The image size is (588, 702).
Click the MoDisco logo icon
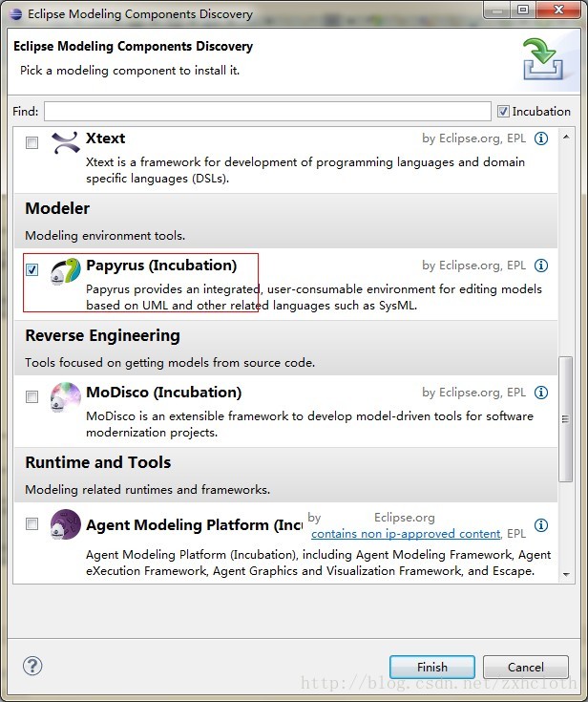pyautogui.click(x=65, y=397)
